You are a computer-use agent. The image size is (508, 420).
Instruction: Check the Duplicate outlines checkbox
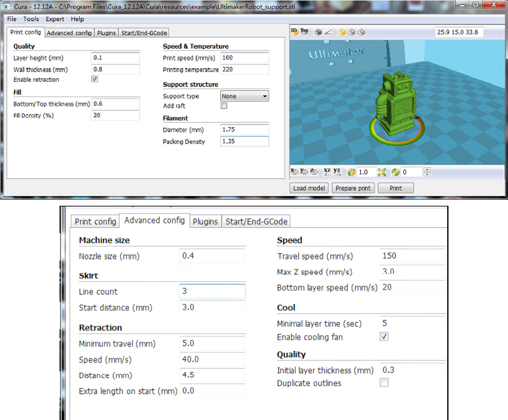(x=384, y=382)
